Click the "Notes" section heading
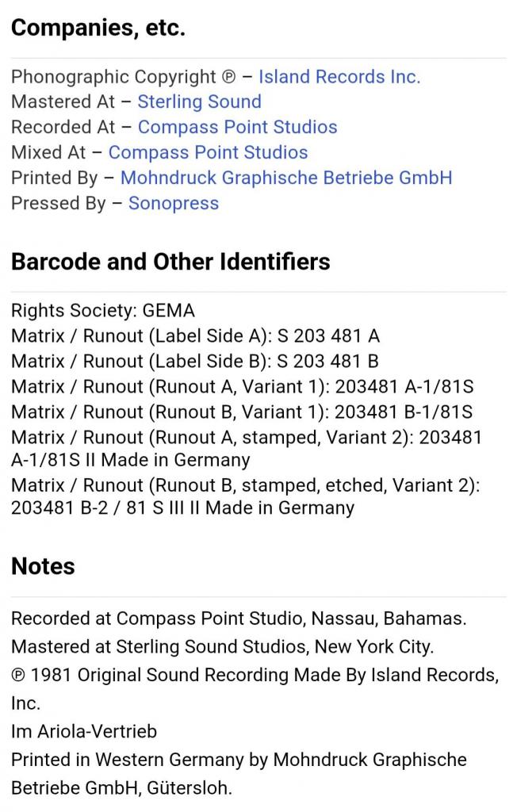 point(43,566)
